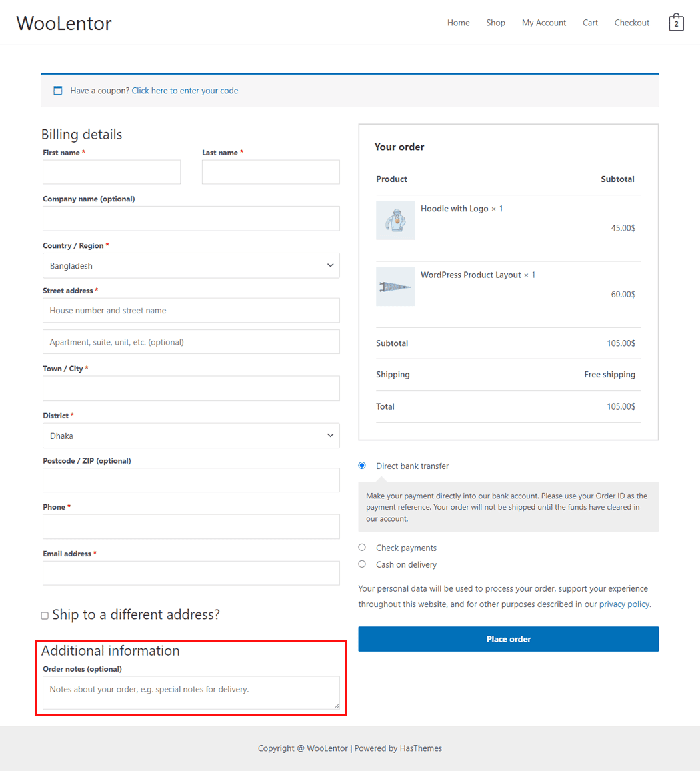700x771 pixels.
Task: Grab the Order notes resize handle
Action: click(x=336, y=706)
